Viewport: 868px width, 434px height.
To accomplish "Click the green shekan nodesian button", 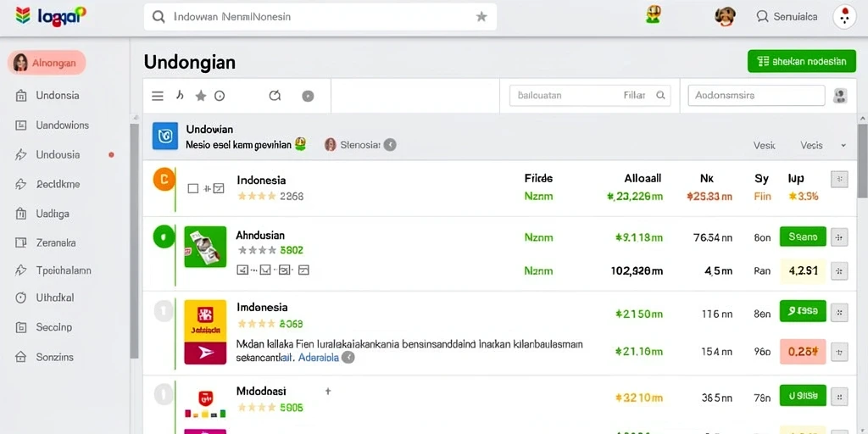I will coord(802,61).
